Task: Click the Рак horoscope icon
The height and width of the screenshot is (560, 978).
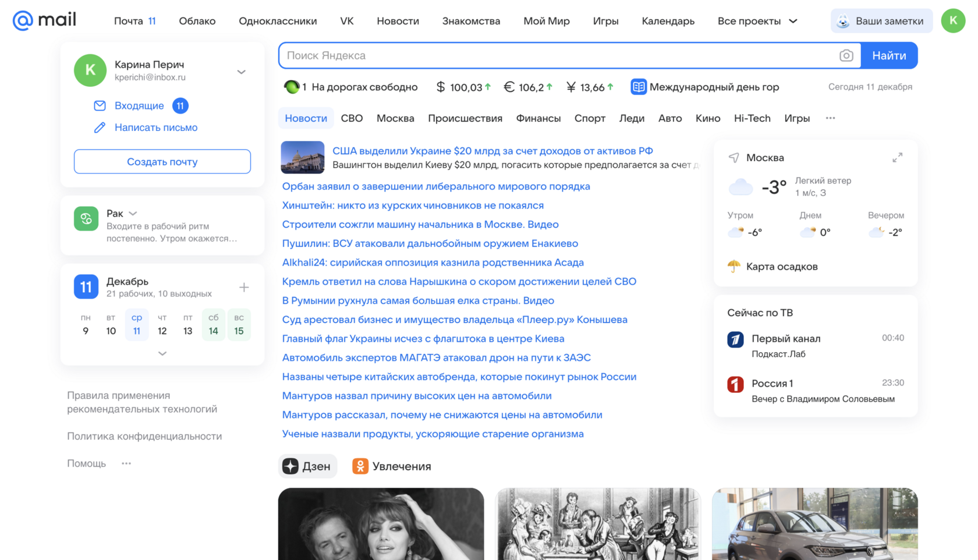Action: click(x=86, y=219)
